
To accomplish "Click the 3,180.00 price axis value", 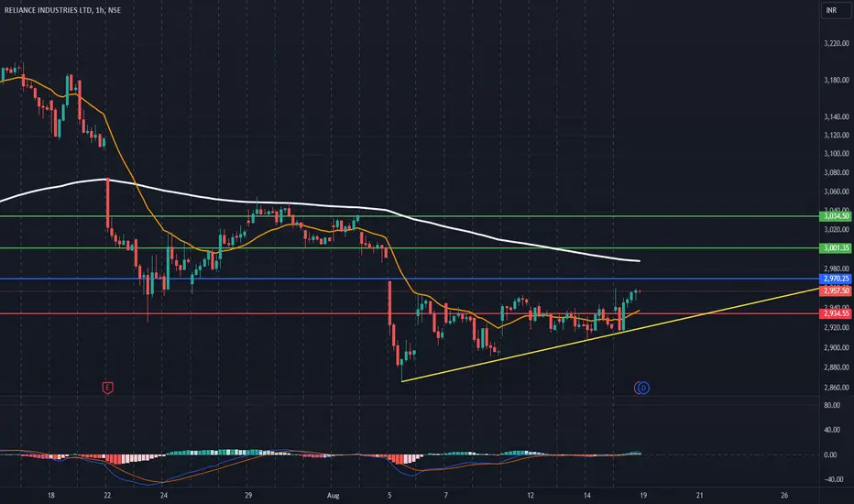I will (x=836, y=80).
